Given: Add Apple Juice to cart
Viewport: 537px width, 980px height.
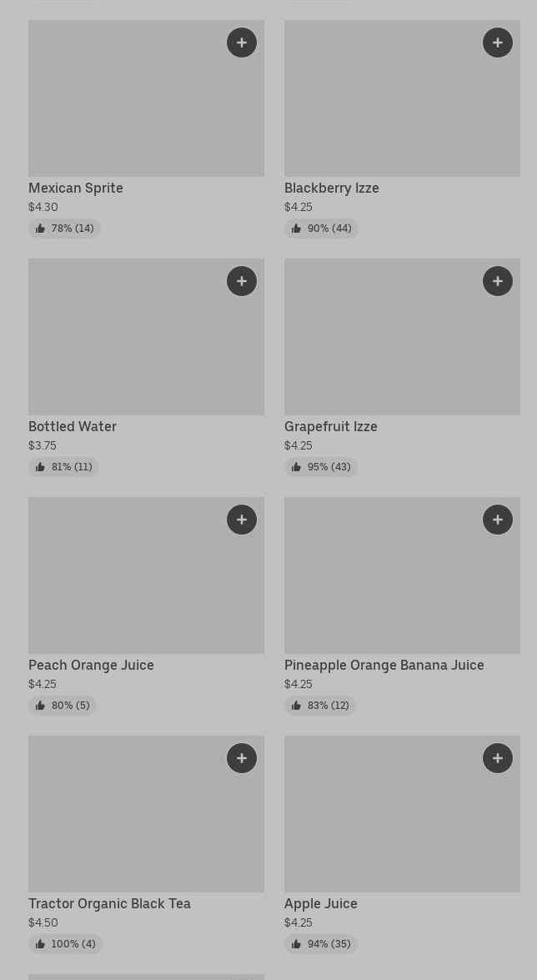Looking at the screenshot, I should click(x=498, y=758).
